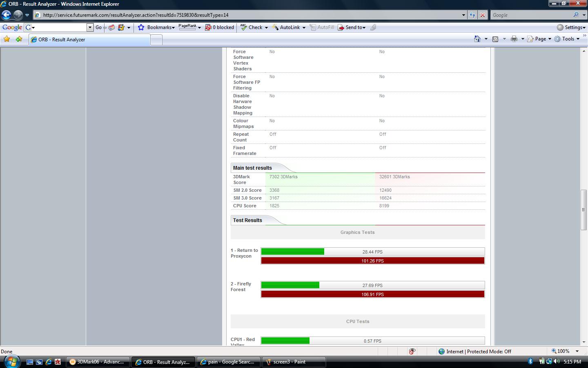Screen dimensions: 588x368
Task: Click the Print icon
Action: click(514, 39)
